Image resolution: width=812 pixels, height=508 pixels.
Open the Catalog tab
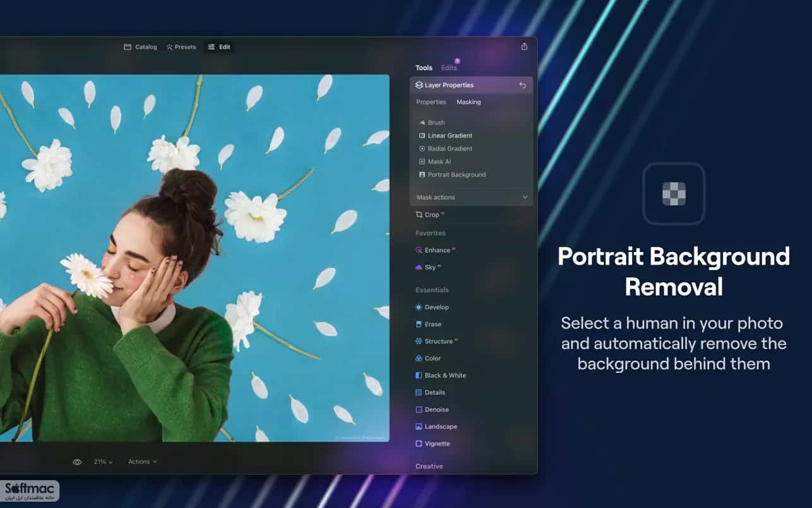(140, 47)
